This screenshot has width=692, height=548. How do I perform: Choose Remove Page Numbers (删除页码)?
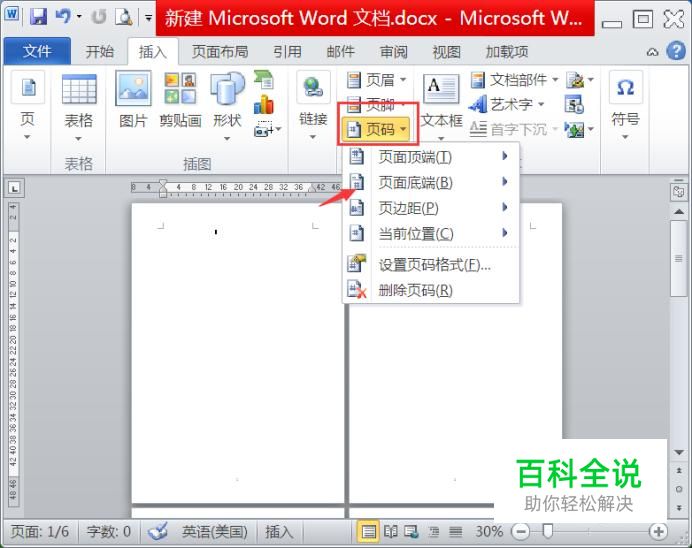430,290
